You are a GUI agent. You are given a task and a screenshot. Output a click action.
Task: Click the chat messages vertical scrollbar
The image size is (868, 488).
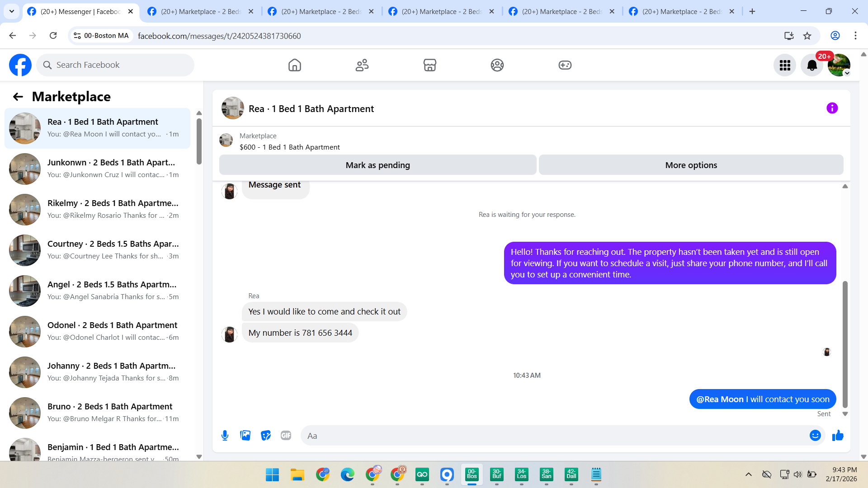(844, 343)
